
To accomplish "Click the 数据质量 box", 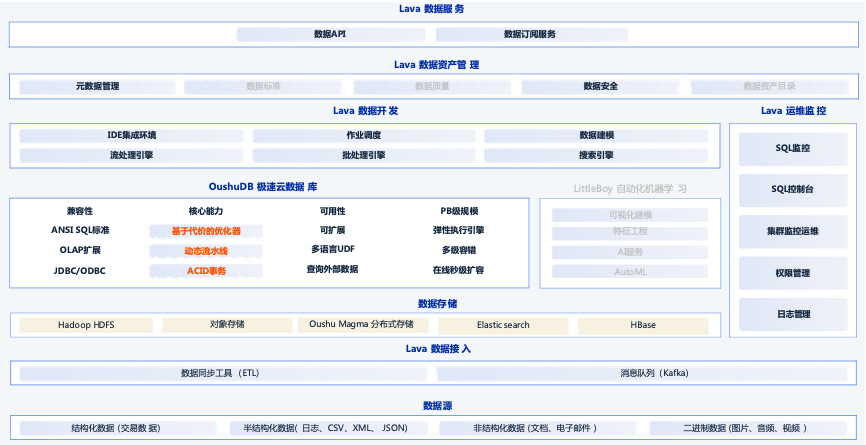I will (432, 87).
